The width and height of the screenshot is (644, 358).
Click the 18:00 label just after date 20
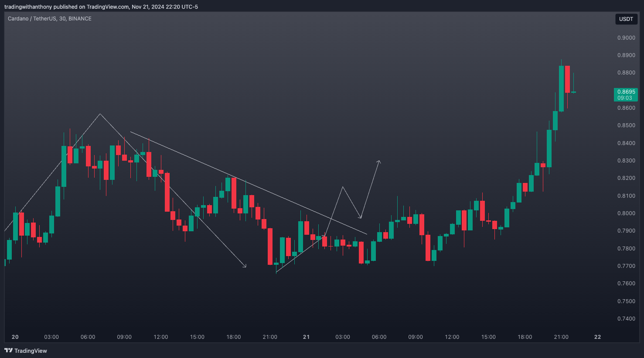click(234, 337)
